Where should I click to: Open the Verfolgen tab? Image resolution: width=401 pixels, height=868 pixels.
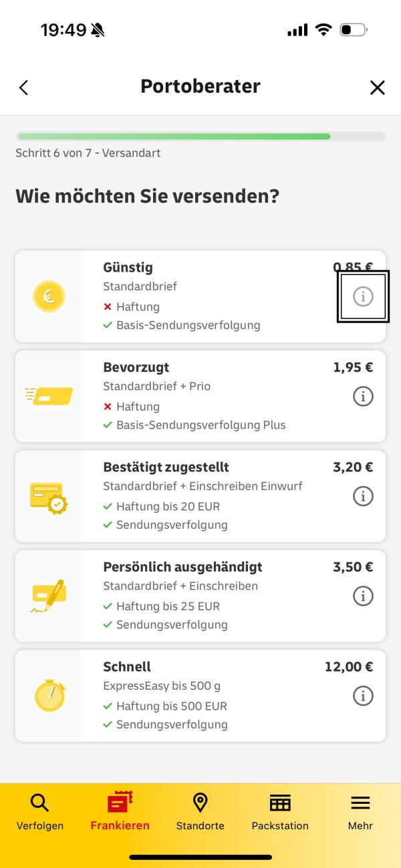pos(40,811)
